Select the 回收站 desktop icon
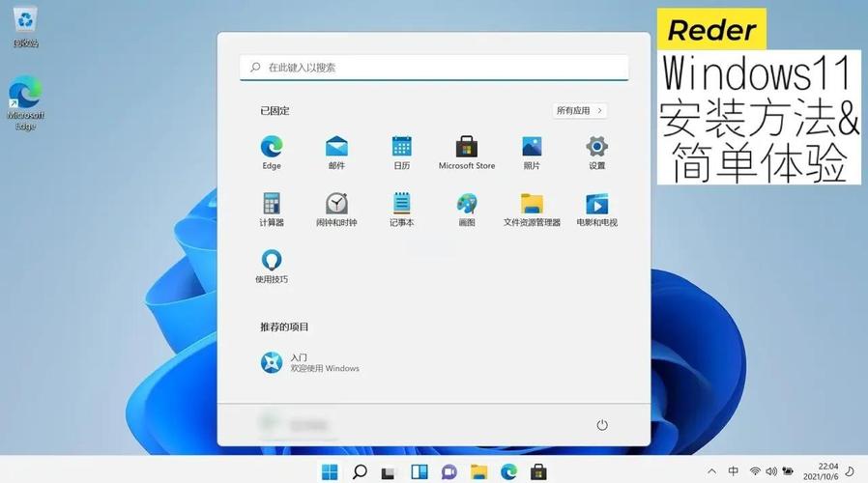Image resolution: width=868 pixels, height=483 pixels. (25, 27)
